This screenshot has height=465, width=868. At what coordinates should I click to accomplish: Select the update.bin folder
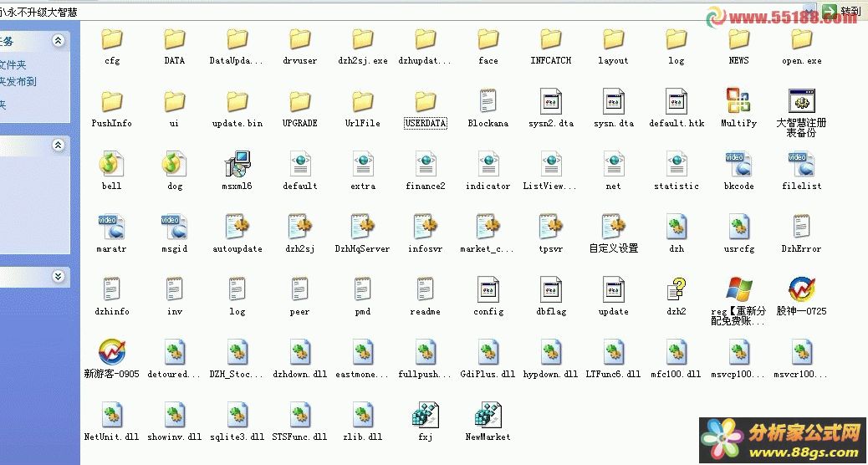point(237,110)
